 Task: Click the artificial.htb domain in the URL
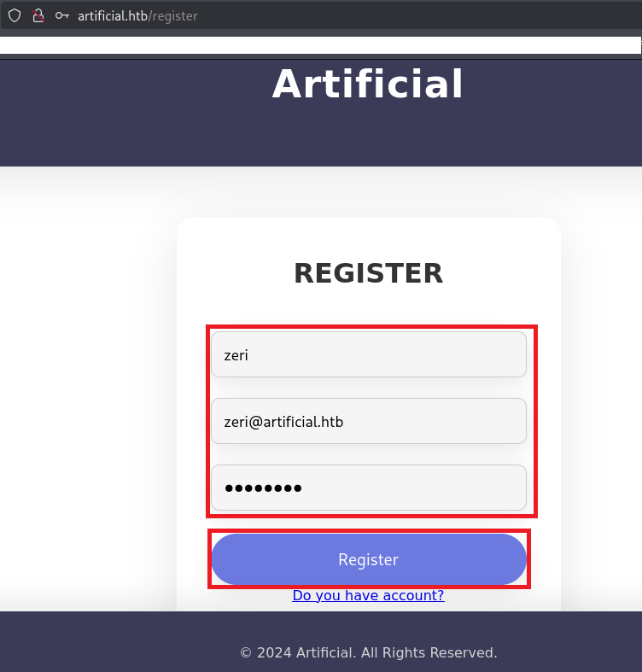113,15
